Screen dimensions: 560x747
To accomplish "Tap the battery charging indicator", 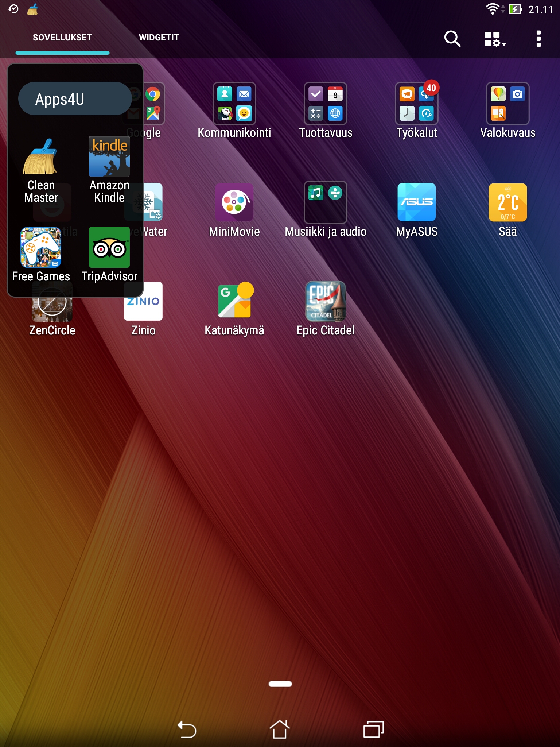I will [516, 9].
